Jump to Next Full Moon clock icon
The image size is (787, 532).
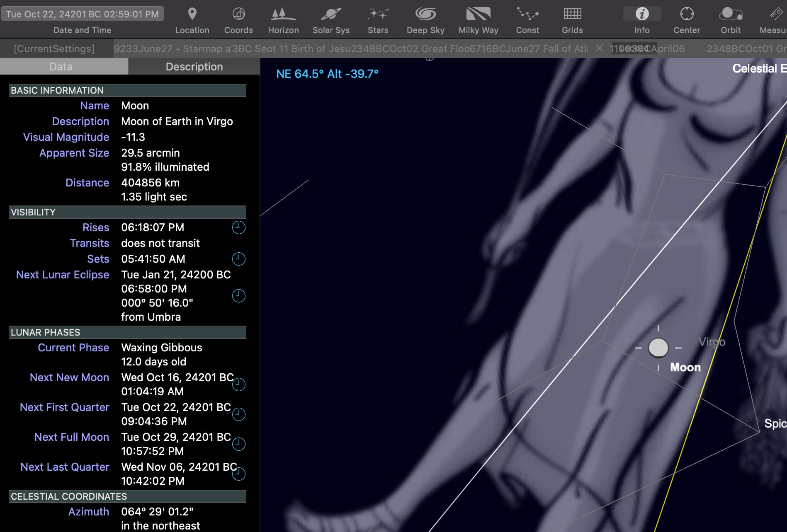click(238, 444)
